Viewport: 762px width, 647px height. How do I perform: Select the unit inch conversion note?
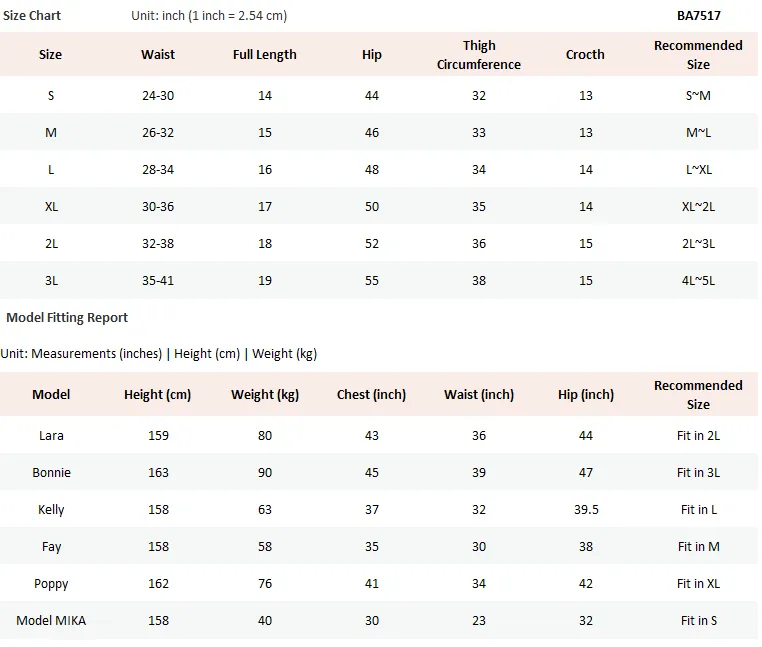click(x=209, y=16)
